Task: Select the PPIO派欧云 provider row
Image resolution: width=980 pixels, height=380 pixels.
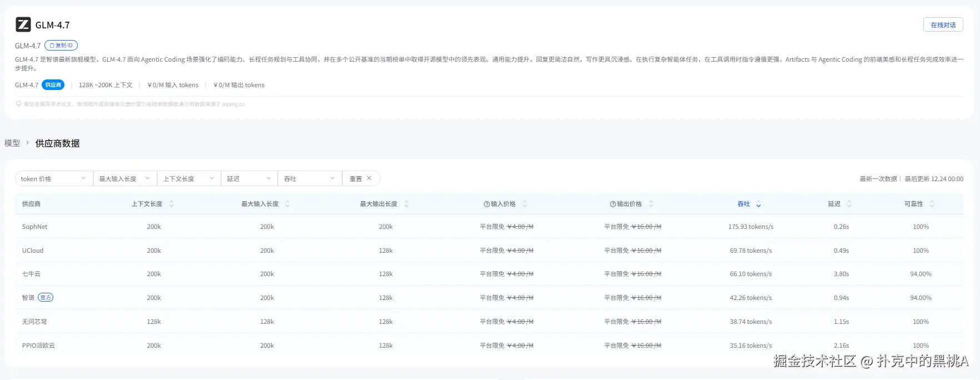Action: pyautogui.click(x=489, y=346)
